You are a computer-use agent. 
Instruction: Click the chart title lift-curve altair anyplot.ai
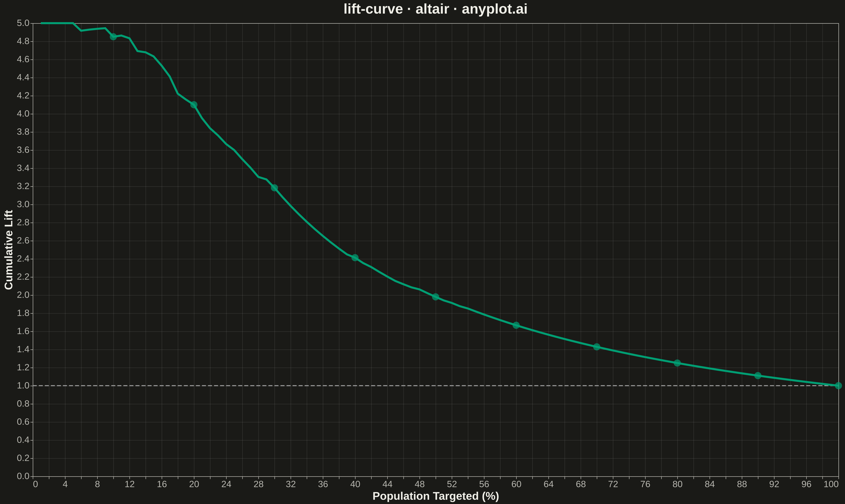pyautogui.click(x=435, y=9)
